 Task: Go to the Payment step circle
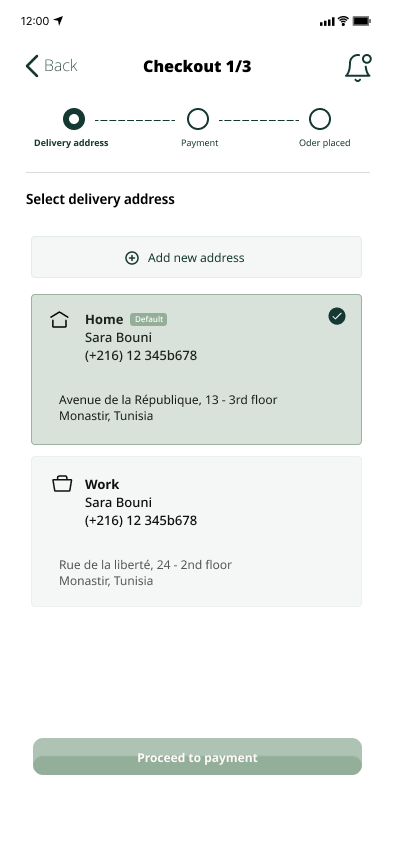[x=198, y=119]
